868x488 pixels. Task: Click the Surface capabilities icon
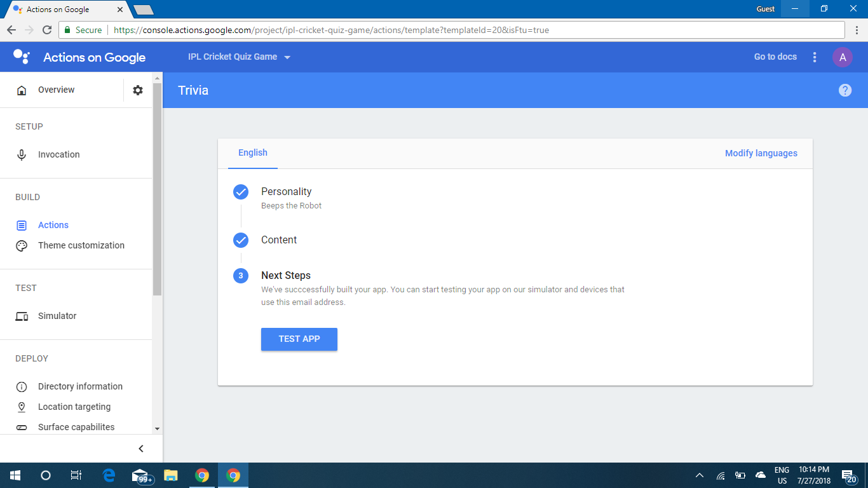pyautogui.click(x=22, y=428)
